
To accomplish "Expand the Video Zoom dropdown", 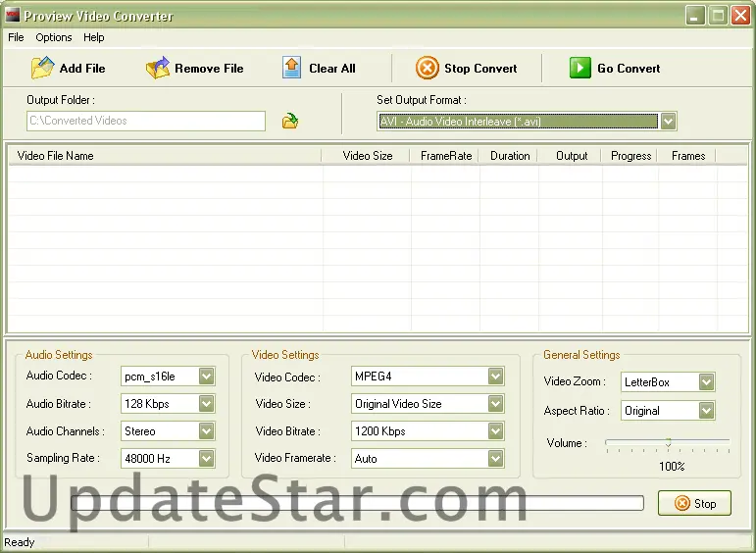I will pos(706,382).
